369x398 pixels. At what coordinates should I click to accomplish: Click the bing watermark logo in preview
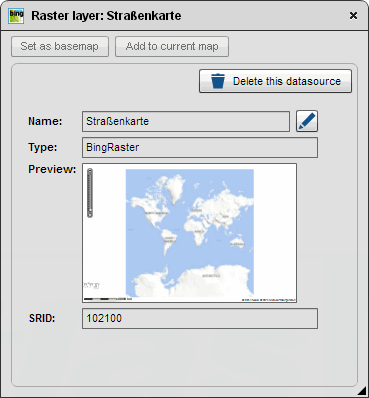[x=91, y=285]
